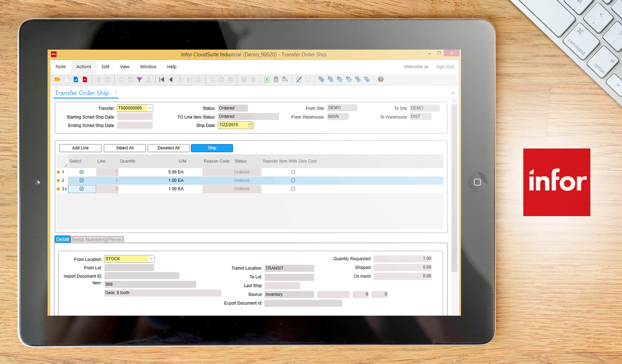Image resolution: width=622 pixels, height=364 pixels.
Task: Open the From Location dropdown
Action: (151, 258)
